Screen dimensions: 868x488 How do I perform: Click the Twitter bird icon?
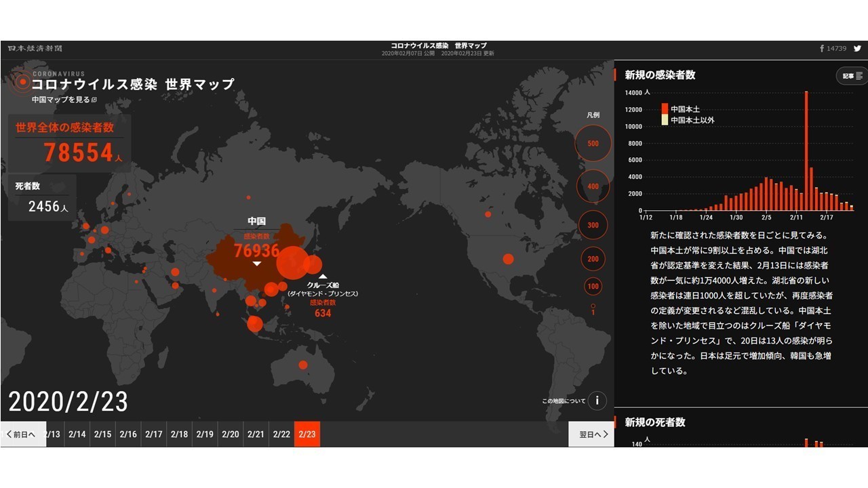[x=857, y=48]
